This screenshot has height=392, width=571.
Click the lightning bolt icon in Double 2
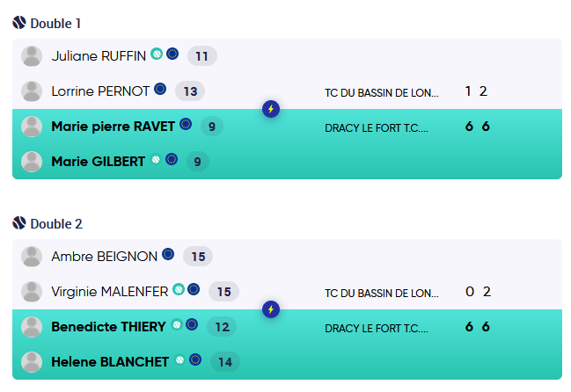(271, 309)
